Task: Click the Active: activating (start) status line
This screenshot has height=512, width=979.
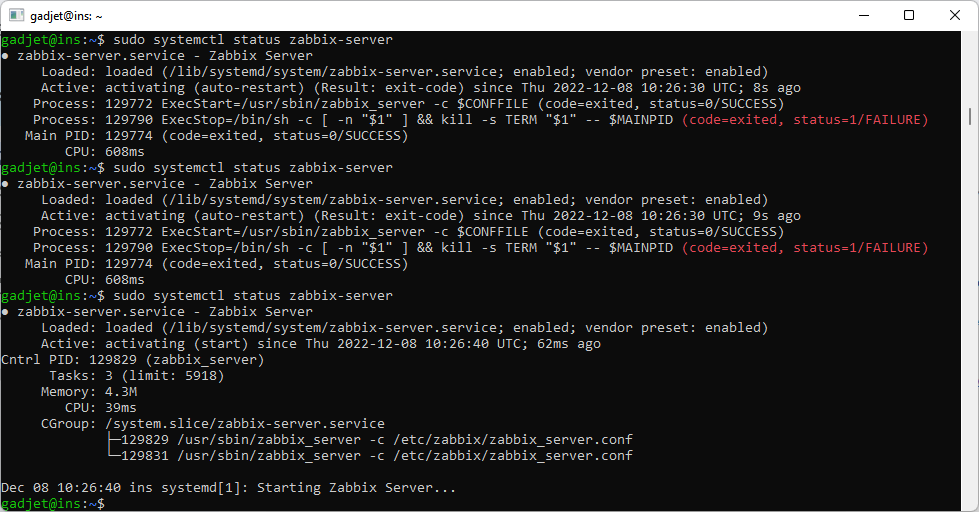Action: [320, 344]
